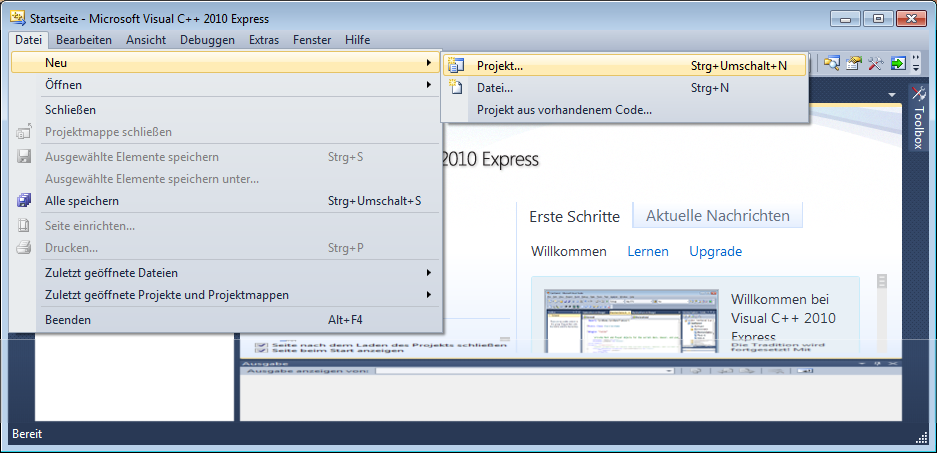Click the Alle speichern disk icon

25,201
